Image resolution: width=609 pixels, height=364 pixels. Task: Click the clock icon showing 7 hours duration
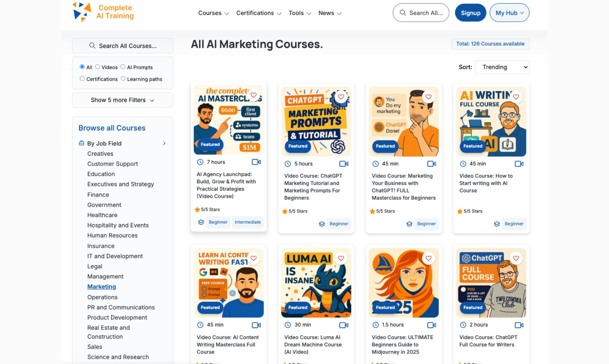click(200, 162)
